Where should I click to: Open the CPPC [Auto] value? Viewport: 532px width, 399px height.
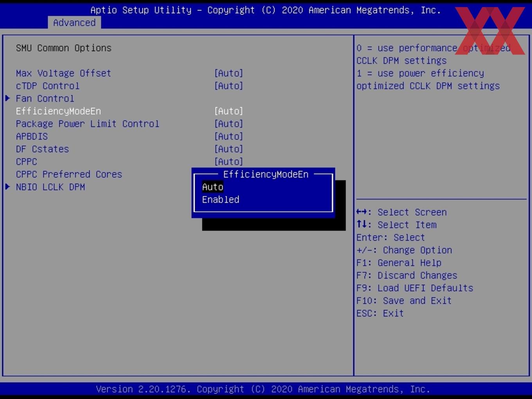(229, 162)
